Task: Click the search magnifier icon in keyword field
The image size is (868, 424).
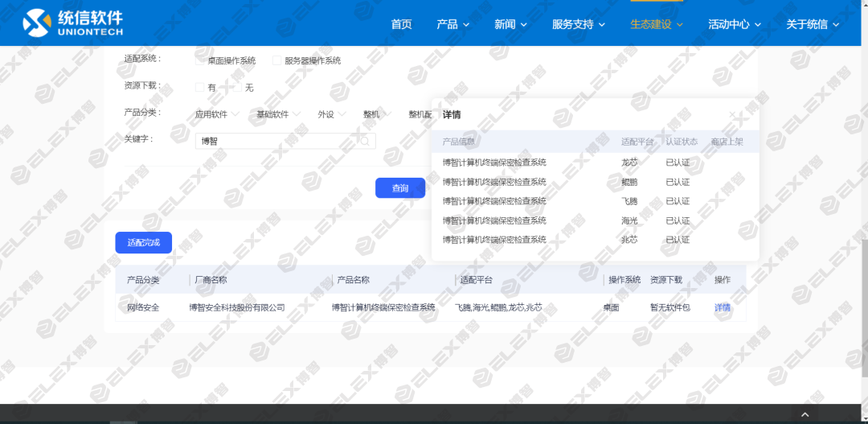Action: 365,141
